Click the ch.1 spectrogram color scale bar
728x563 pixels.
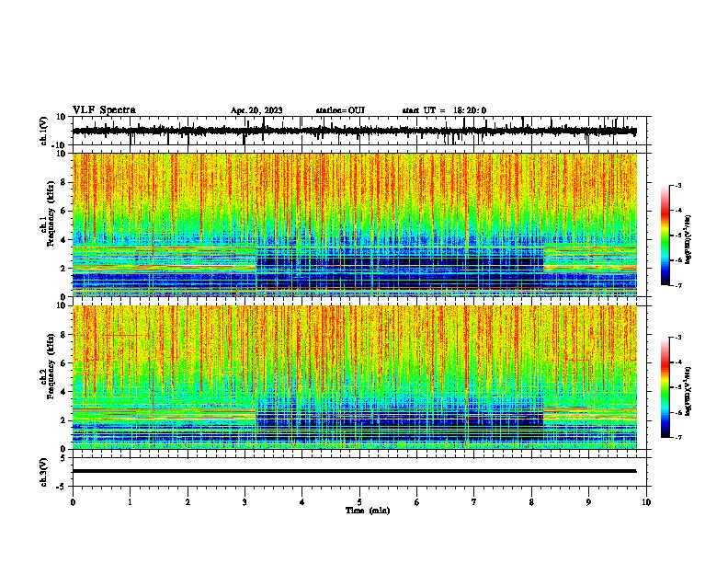tap(665, 236)
